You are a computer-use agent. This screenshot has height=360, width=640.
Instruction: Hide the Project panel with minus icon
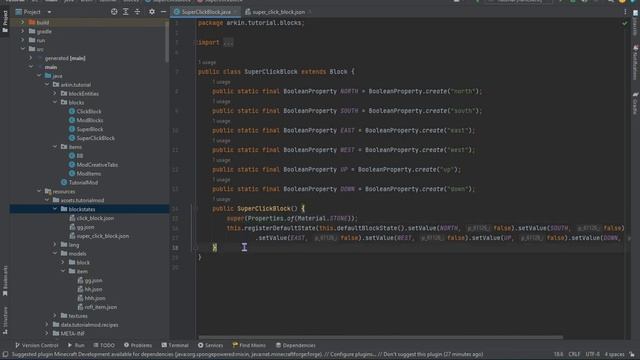coord(163,12)
